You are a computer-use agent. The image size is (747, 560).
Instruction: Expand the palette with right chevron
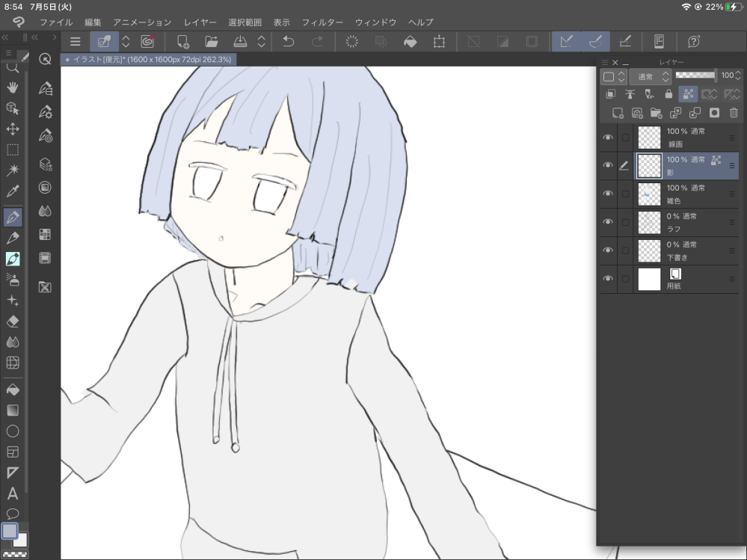(x=55, y=37)
